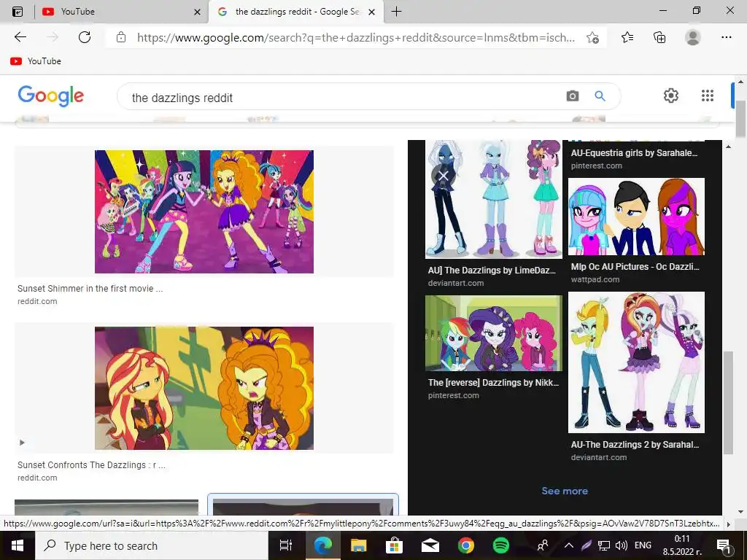
Task: Open the tab actions menu icon
Action: pos(18,12)
